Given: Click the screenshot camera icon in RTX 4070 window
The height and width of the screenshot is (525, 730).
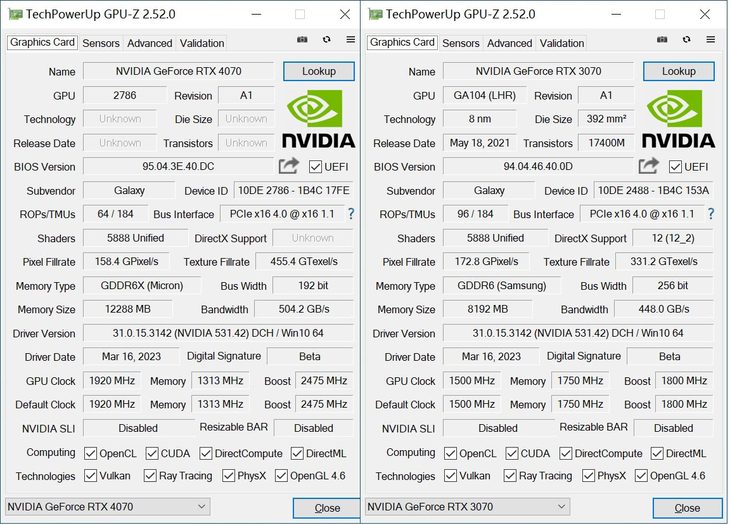Looking at the screenshot, I should [x=302, y=40].
